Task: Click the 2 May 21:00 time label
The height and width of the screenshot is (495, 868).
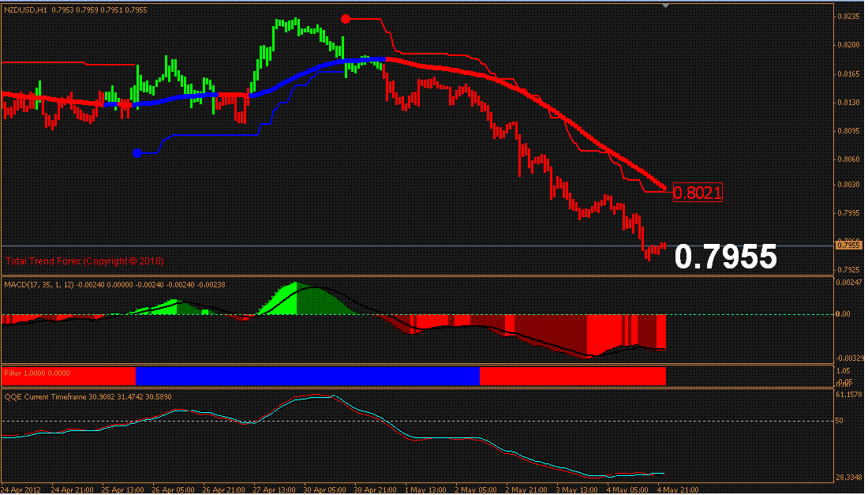Action: click(526, 490)
